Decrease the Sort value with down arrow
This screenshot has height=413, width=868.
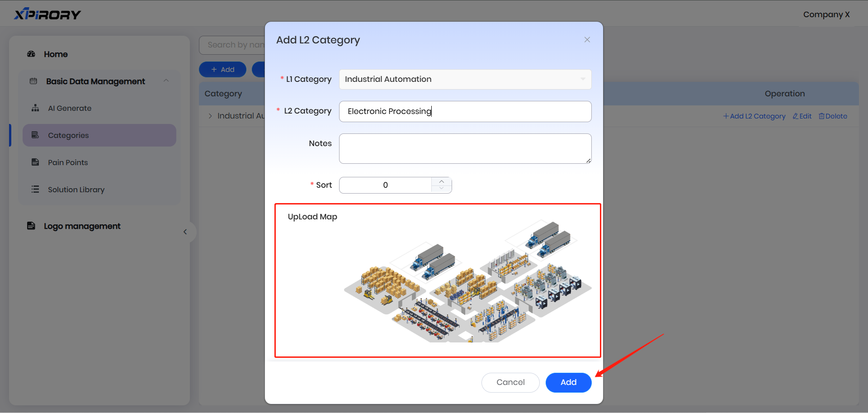click(442, 189)
